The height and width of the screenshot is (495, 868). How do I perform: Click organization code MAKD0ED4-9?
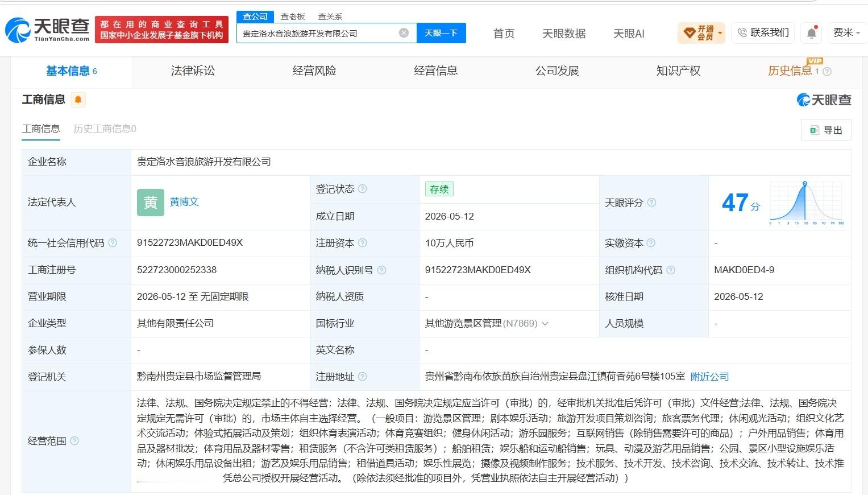pos(744,270)
